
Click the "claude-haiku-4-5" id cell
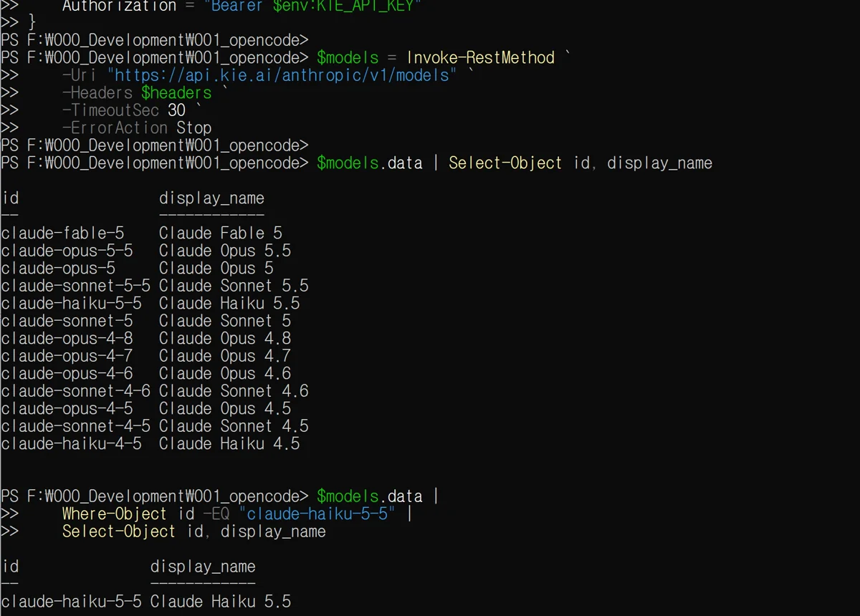pyautogui.click(x=72, y=444)
